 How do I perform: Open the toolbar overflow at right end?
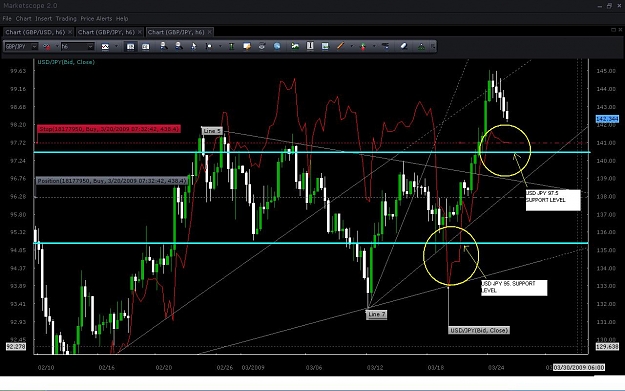(x=433, y=46)
